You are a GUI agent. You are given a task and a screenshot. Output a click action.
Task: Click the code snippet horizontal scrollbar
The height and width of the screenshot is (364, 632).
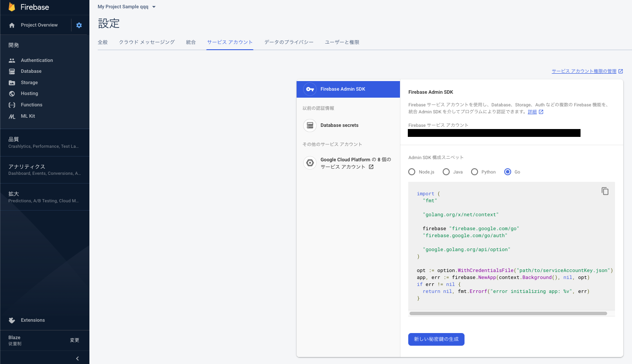[508, 313]
